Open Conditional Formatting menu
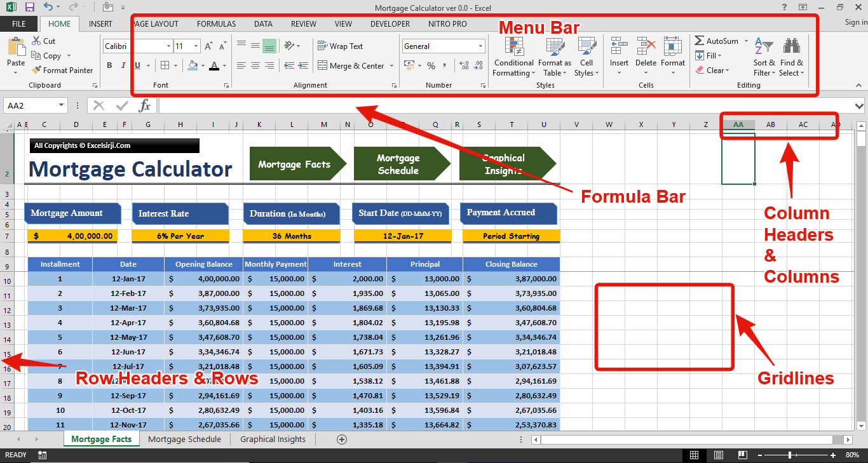This screenshot has height=463, width=868. click(513, 57)
